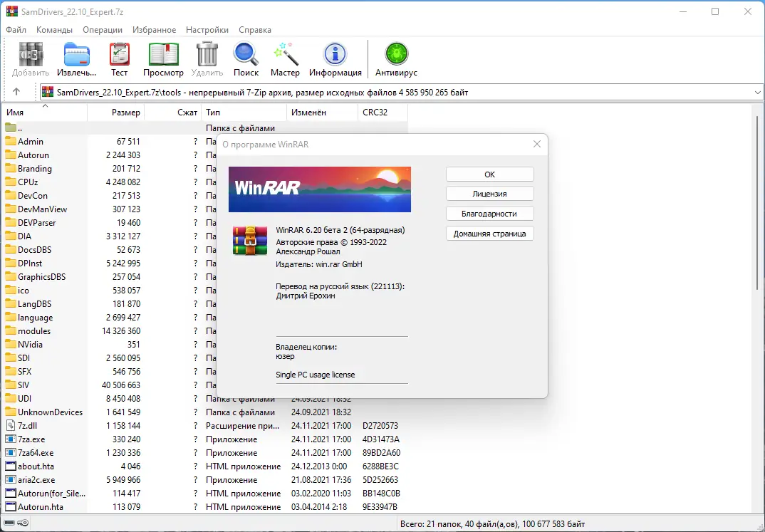This screenshot has width=765, height=532.
Task: Click the SIV folder icon
Action: 11,385
